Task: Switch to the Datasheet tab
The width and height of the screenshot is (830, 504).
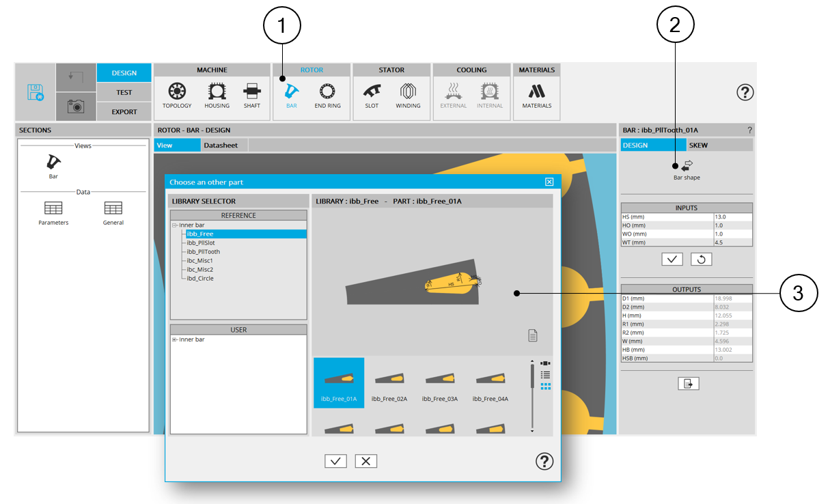Action: pyautogui.click(x=221, y=145)
